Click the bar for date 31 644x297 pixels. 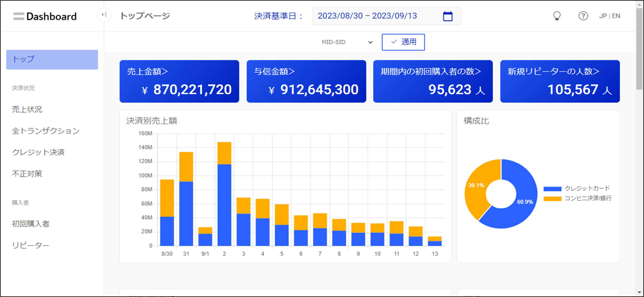tap(186, 199)
